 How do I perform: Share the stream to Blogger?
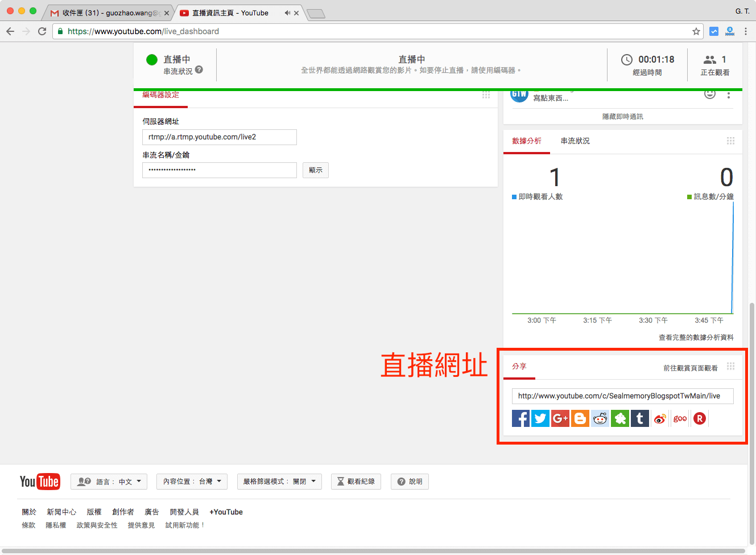click(580, 418)
